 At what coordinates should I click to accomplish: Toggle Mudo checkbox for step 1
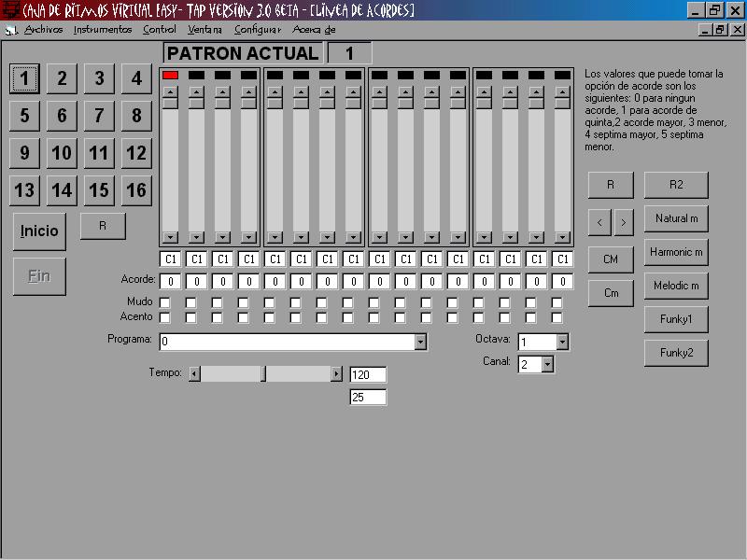165,302
